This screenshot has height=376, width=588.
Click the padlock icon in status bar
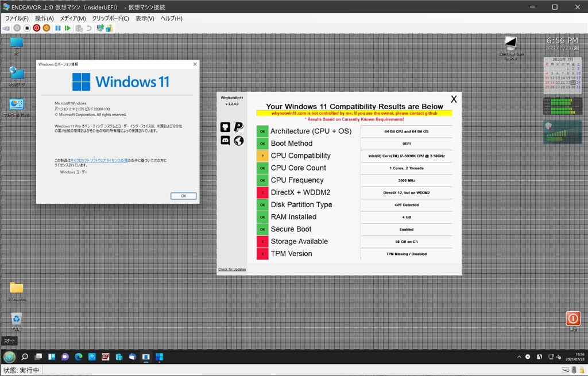pos(582,370)
